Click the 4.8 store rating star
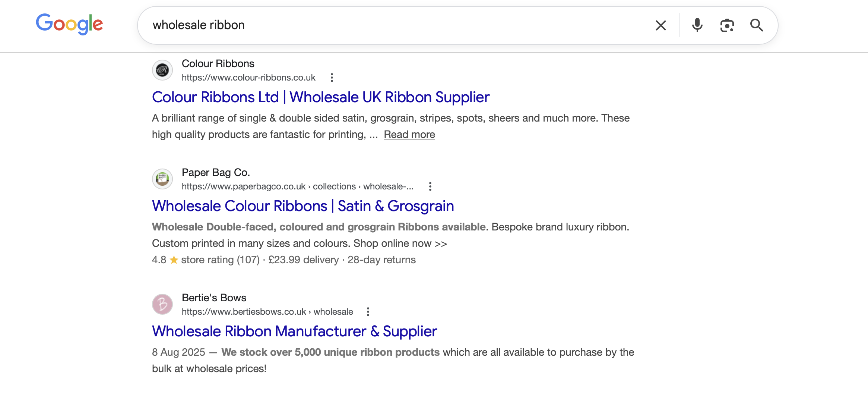The height and width of the screenshot is (396, 868). coord(174,260)
